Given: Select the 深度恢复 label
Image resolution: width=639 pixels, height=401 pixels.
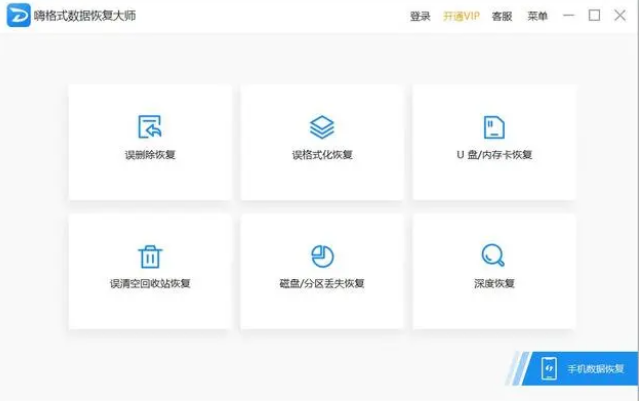Looking at the screenshot, I should tap(494, 284).
